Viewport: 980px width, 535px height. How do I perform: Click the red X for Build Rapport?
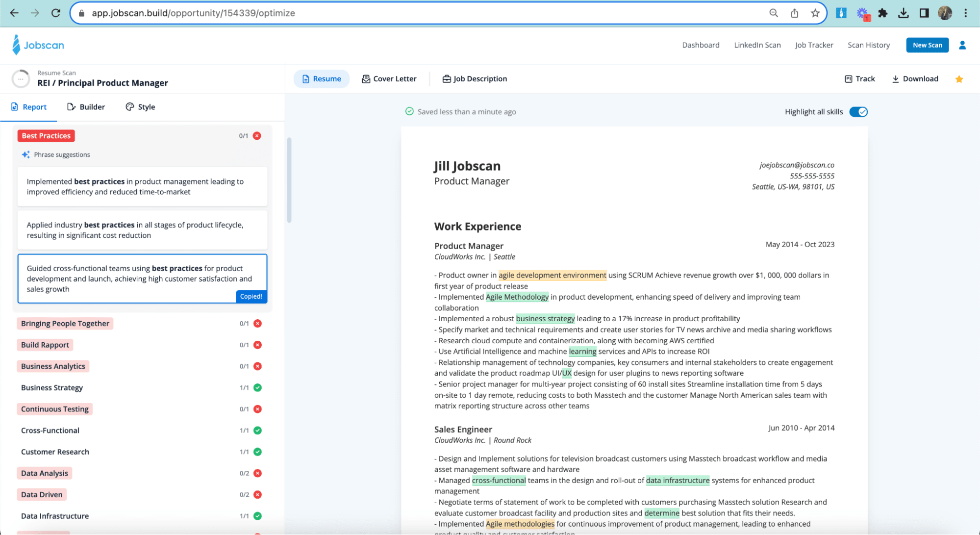[x=257, y=345]
